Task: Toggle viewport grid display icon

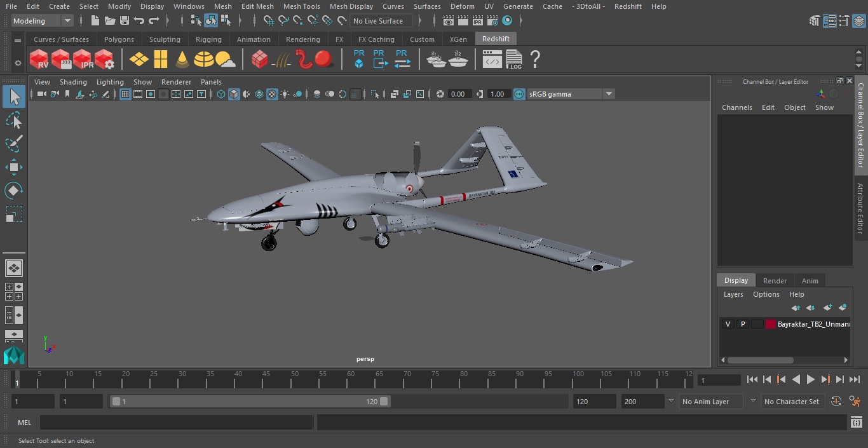Action: point(125,94)
